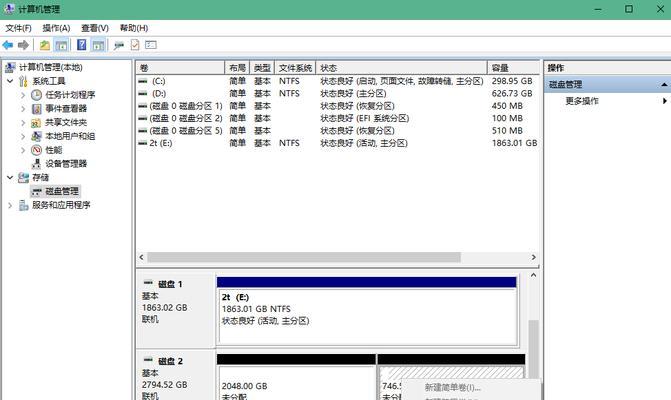Collapse the 存储 tree node
Viewport: 671px width, 400px height.
[x=10, y=177]
